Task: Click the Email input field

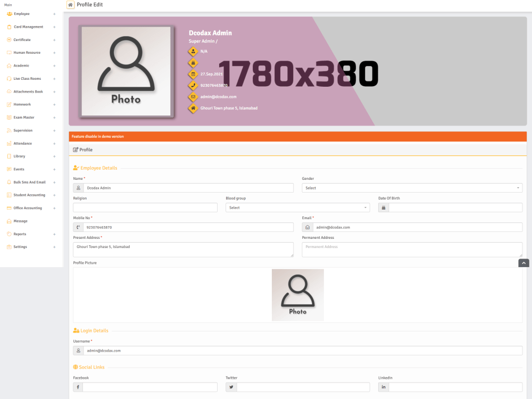Action: [x=417, y=227]
